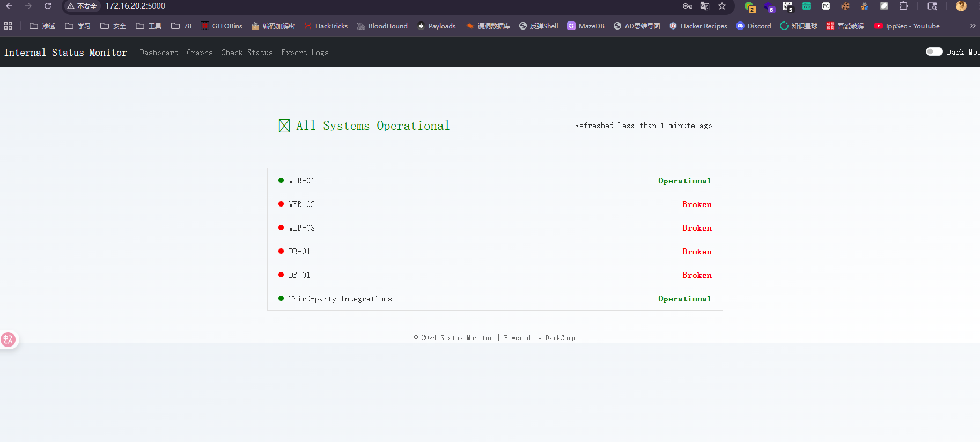Open the extensions puzzle icon

pos(903,6)
